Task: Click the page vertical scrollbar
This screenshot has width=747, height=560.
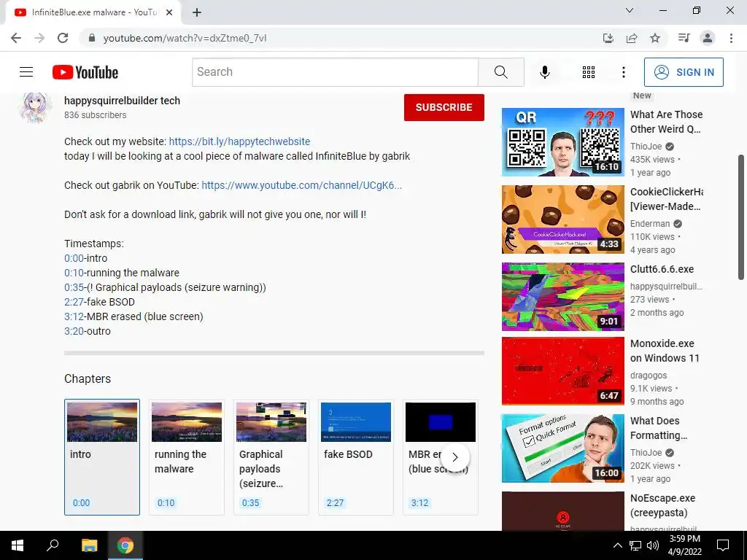Action: click(x=741, y=217)
